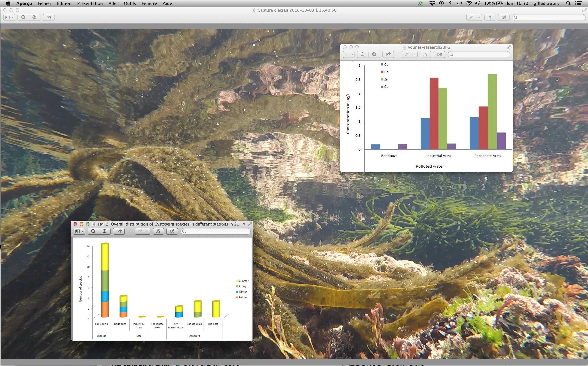Open the Présentation menu

(x=90, y=3)
